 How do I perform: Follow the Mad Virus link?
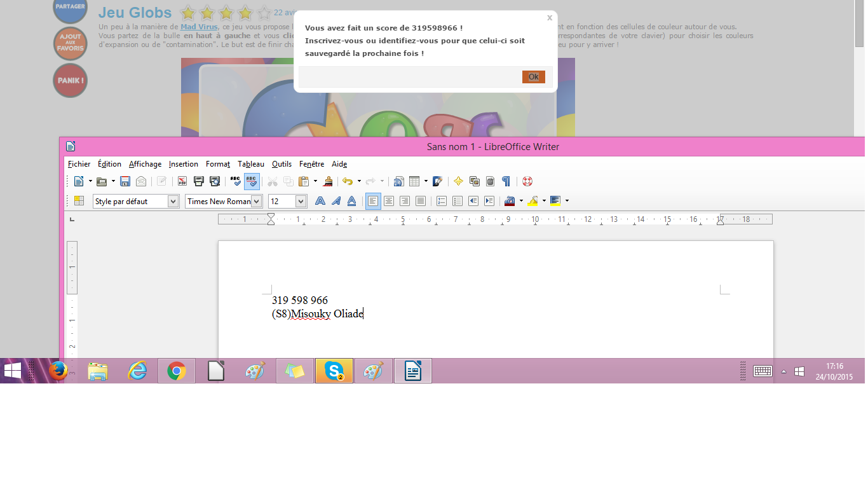point(199,27)
